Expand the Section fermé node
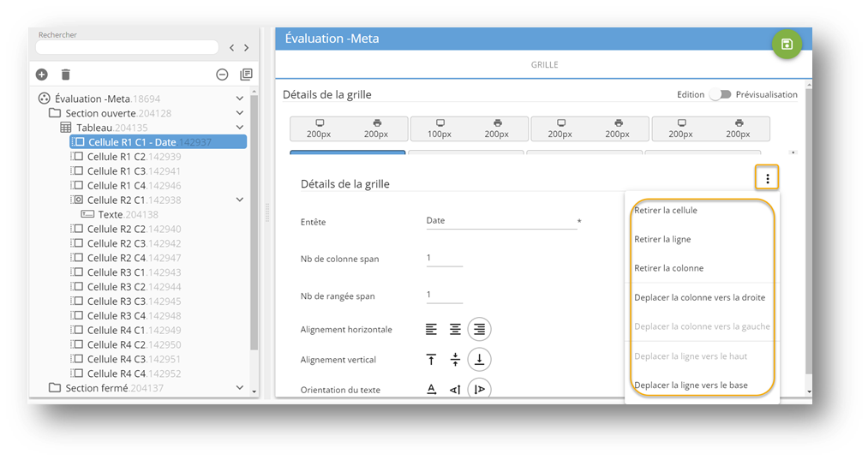The height and width of the screenshot is (460, 868). [240, 388]
